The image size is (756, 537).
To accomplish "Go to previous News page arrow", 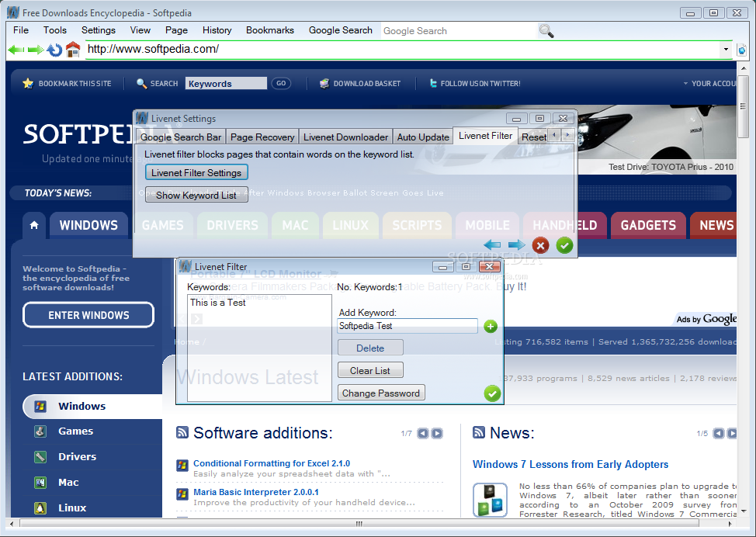I will (x=719, y=433).
